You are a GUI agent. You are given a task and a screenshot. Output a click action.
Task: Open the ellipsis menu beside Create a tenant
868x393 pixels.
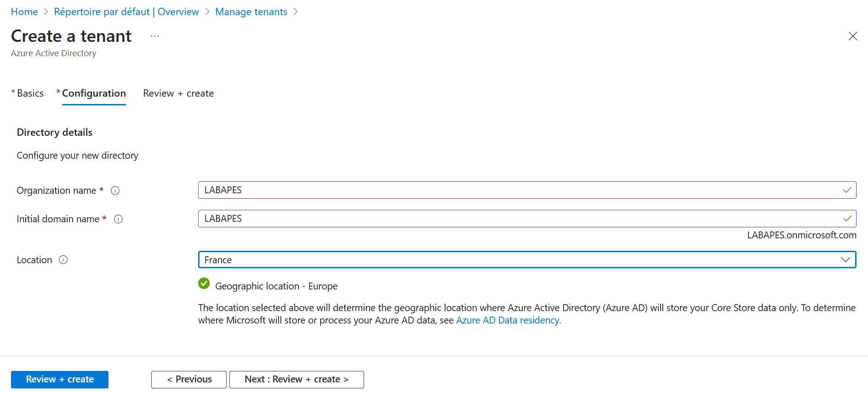(154, 36)
